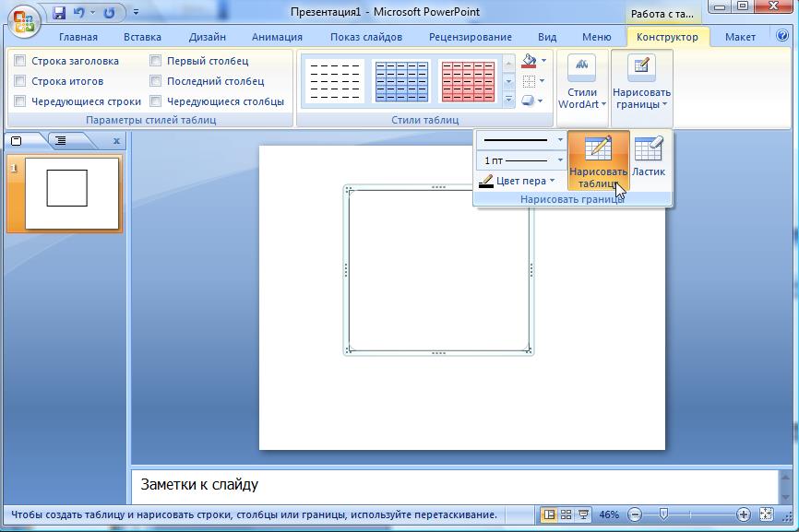Apply the blue table style
This screenshot has height=532, width=799.
tap(401, 81)
